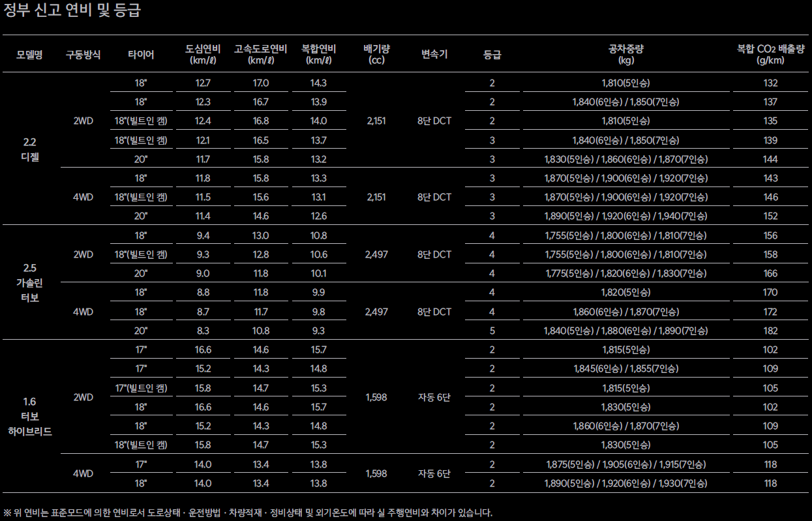Select the 구동방식 column header
The height and width of the screenshot is (521, 812).
click(x=83, y=55)
